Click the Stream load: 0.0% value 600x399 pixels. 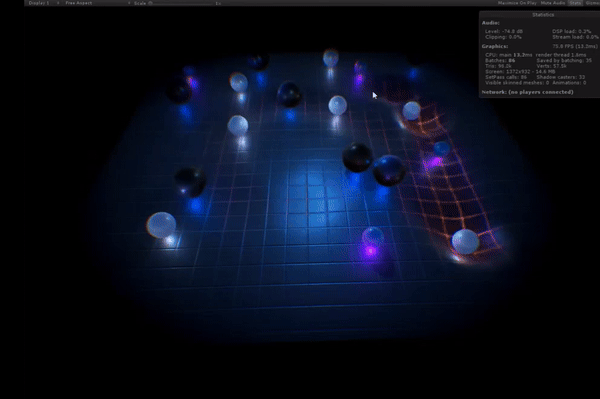pos(575,37)
